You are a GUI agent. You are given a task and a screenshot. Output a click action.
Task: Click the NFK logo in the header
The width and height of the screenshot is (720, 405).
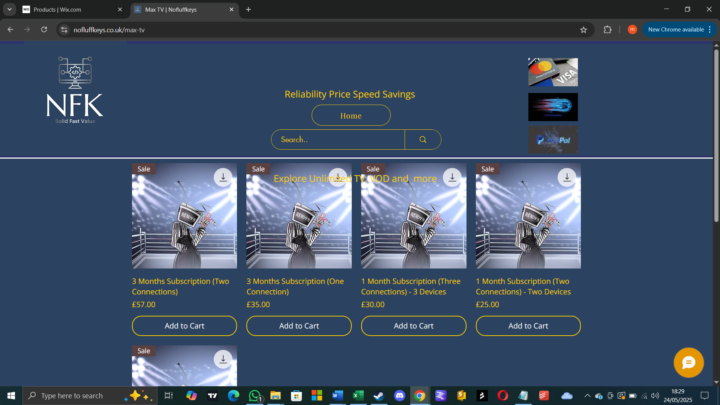[74, 90]
